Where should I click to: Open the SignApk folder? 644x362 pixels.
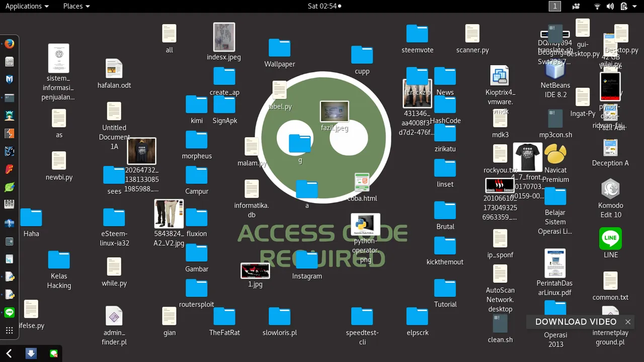pyautogui.click(x=224, y=104)
